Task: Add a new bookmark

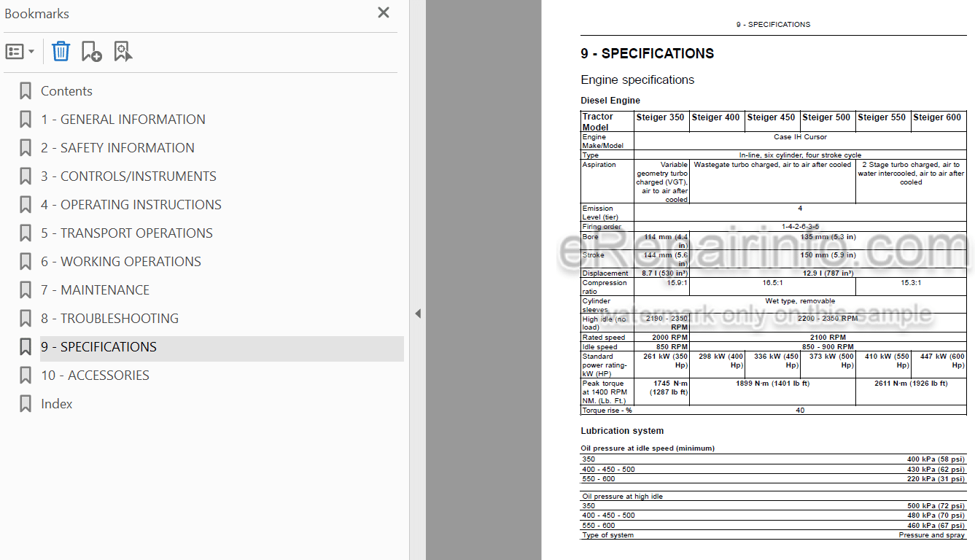Action: [x=91, y=52]
